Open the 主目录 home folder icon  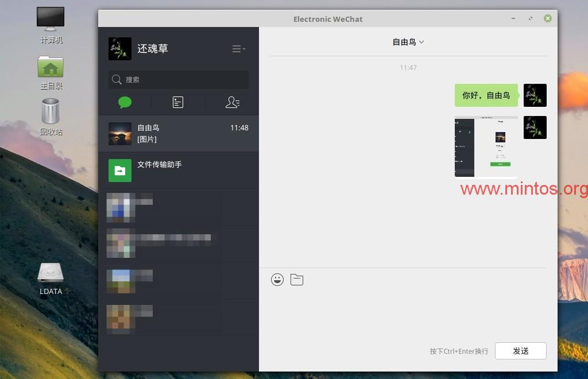(51, 68)
